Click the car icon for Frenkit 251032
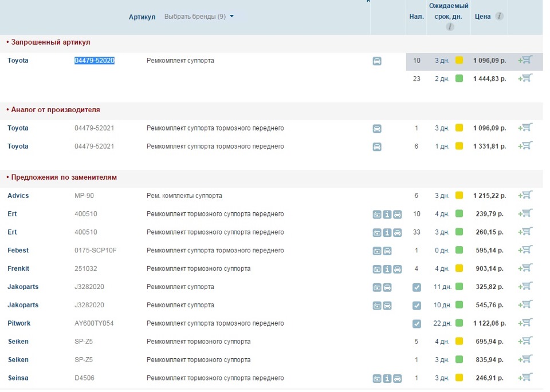The width and height of the screenshot is (550, 392). 397,269
